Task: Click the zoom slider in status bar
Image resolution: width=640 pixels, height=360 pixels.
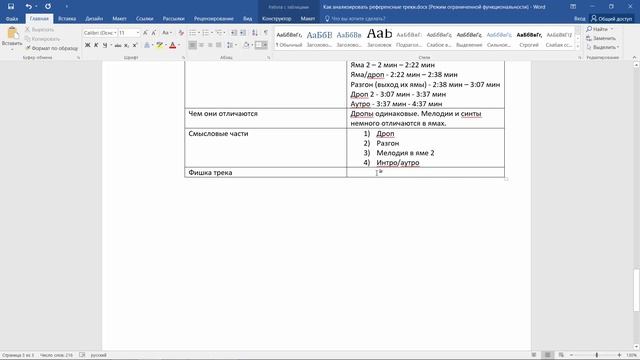Action: (597, 355)
